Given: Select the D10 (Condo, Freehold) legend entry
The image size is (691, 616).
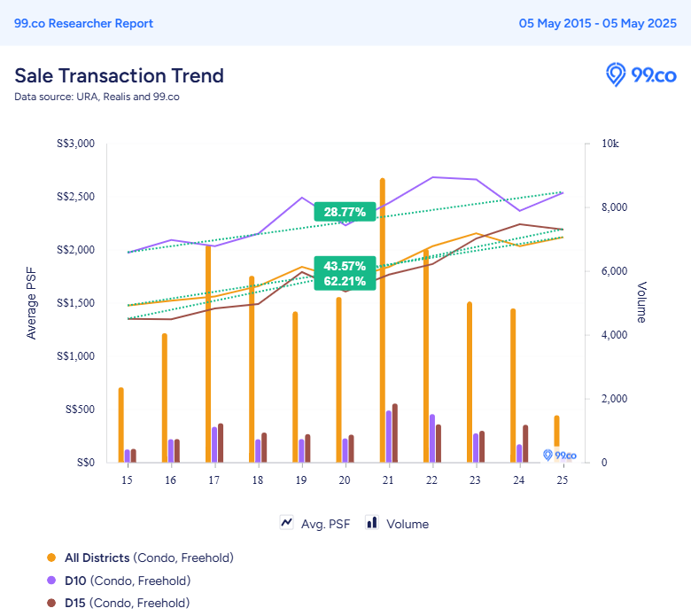Looking at the screenshot, I should [128, 581].
